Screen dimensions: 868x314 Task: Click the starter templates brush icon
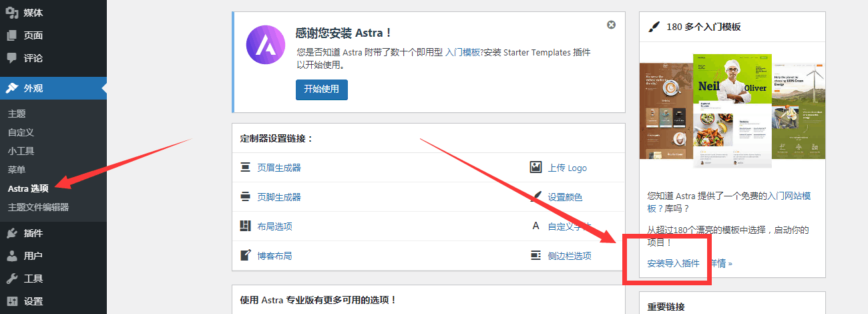[x=654, y=27]
